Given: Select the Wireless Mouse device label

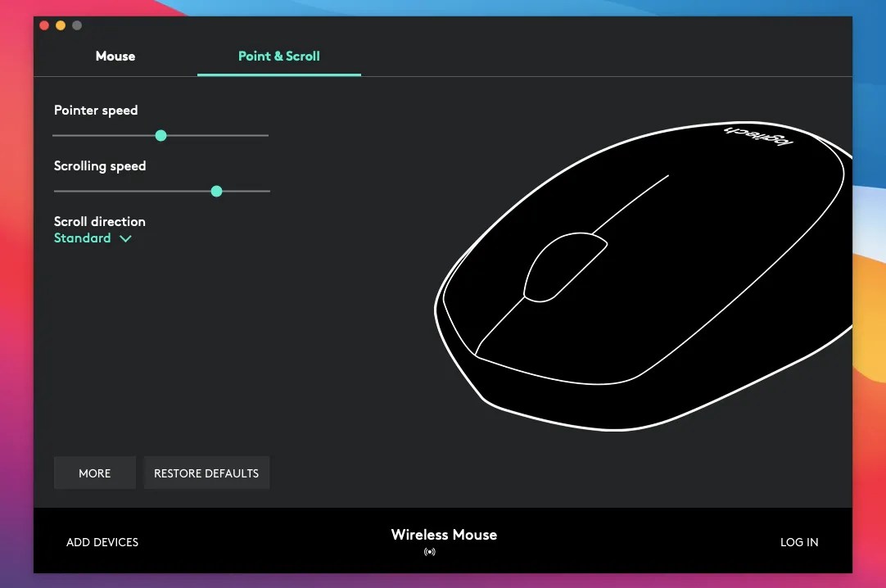Looking at the screenshot, I should pyautogui.click(x=444, y=534).
